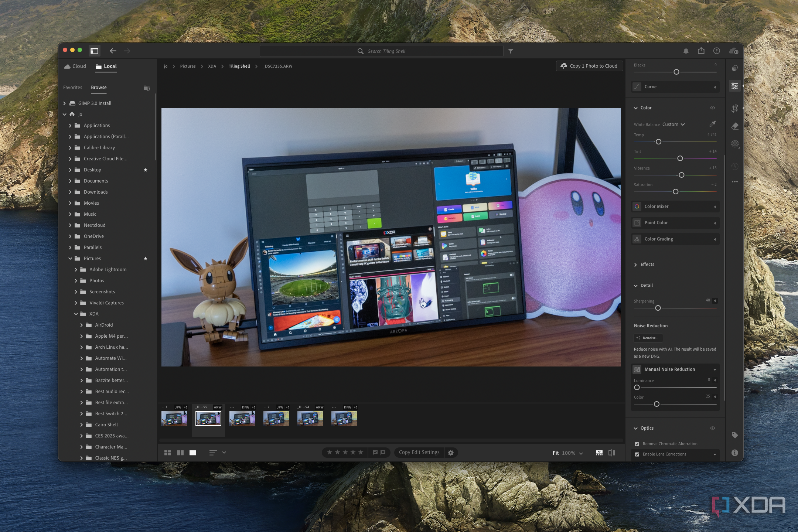Viewport: 798px width, 532px height.
Task: Select the Crop and rotate tool
Action: click(734, 108)
